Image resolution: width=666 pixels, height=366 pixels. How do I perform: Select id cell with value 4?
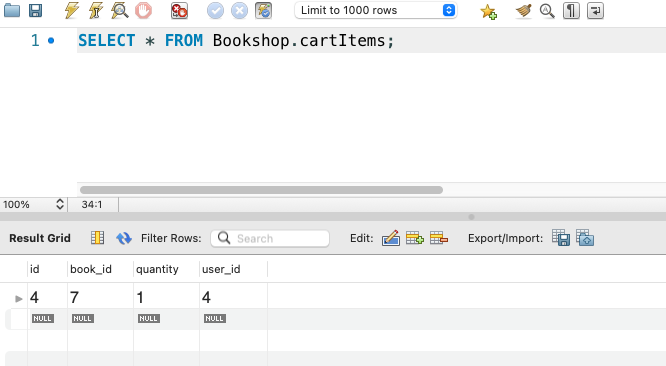tap(47, 298)
